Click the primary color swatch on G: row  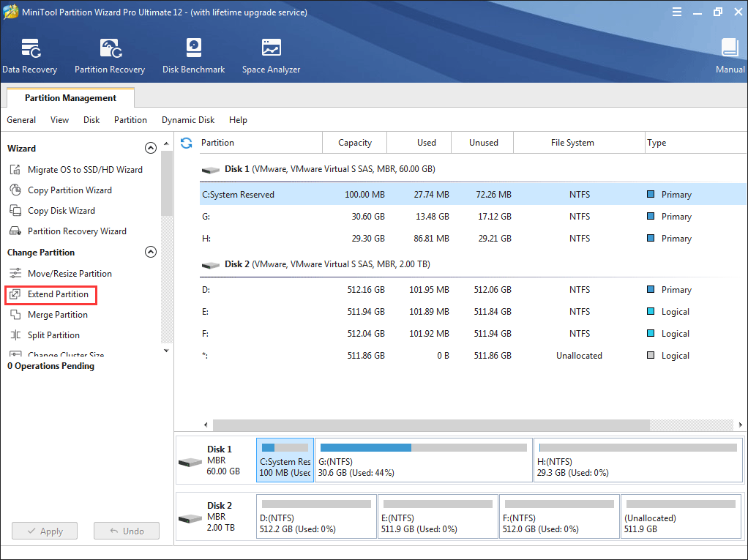point(650,216)
